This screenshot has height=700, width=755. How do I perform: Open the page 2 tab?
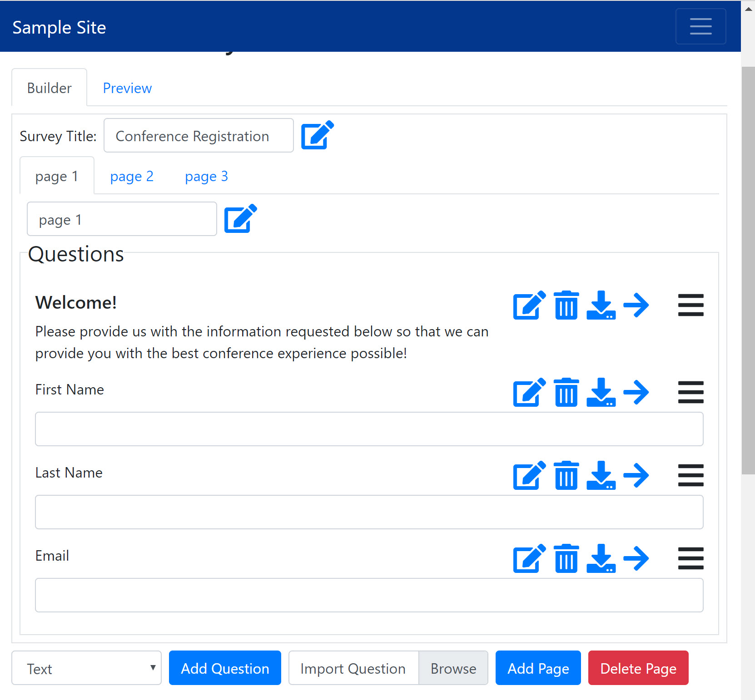[132, 176]
